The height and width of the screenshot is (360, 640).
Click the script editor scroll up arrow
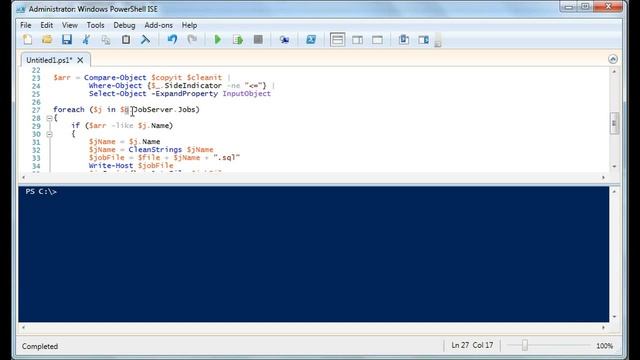614,71
